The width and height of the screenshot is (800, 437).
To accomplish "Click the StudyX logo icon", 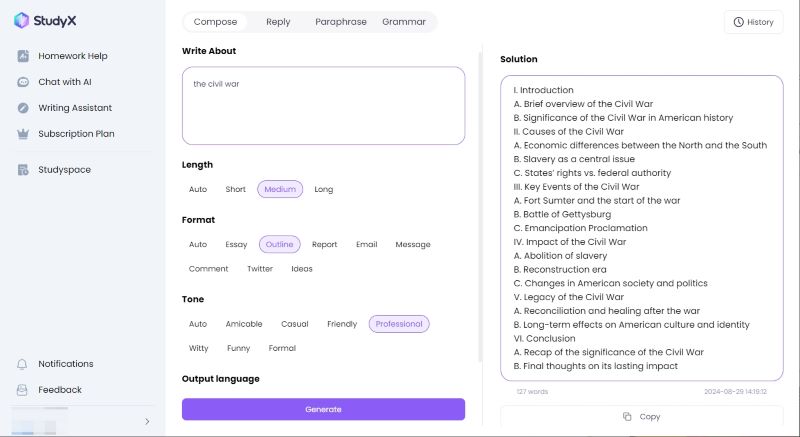I will [x=22, y=19].
